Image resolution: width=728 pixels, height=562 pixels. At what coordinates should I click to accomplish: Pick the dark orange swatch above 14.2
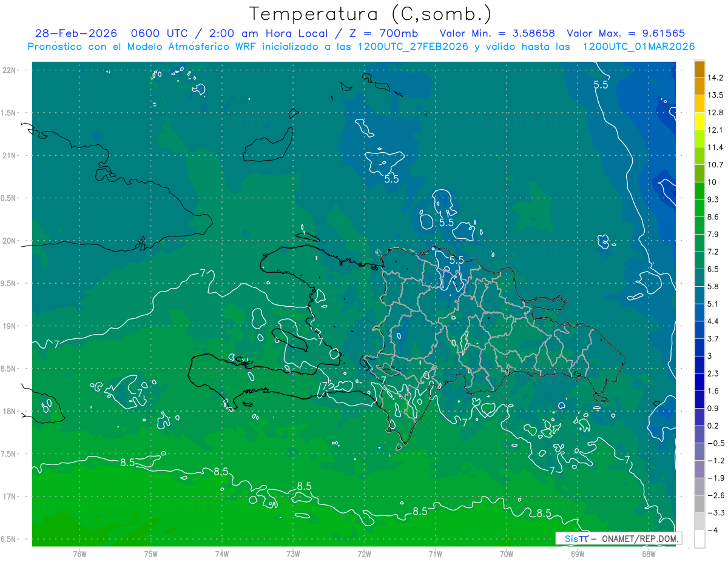(x=699, y=69)
